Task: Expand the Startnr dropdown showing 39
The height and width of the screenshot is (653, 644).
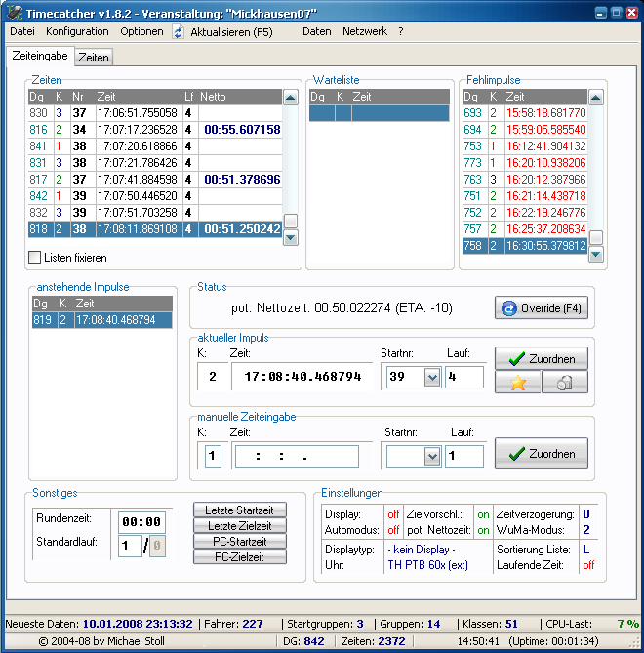Action: pos(432,378)
